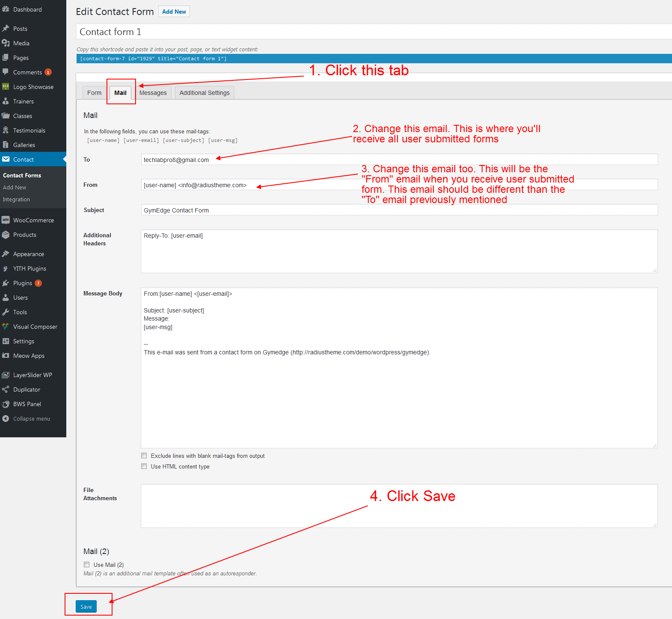Click into the To email field
The image size is (672, 619).
click(399, 159)
